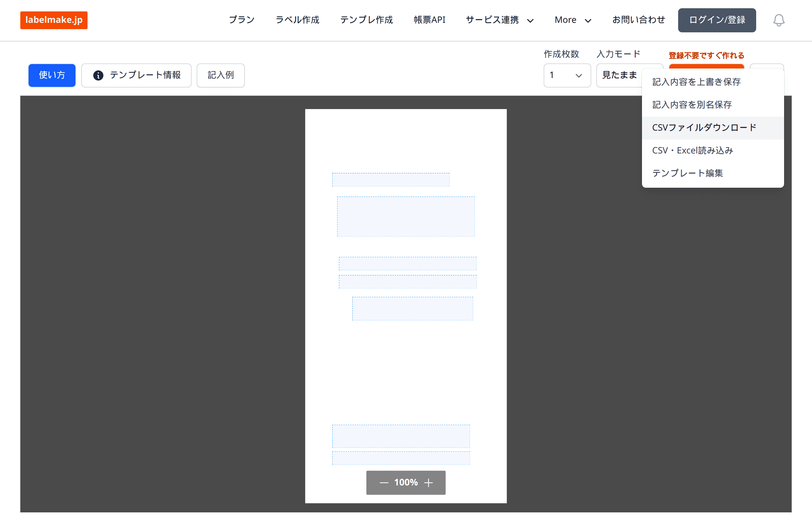The image size is (812, 520).
Task: Zoom out with the minus icon
Action: pyautogui.click(x=384, y=483)
